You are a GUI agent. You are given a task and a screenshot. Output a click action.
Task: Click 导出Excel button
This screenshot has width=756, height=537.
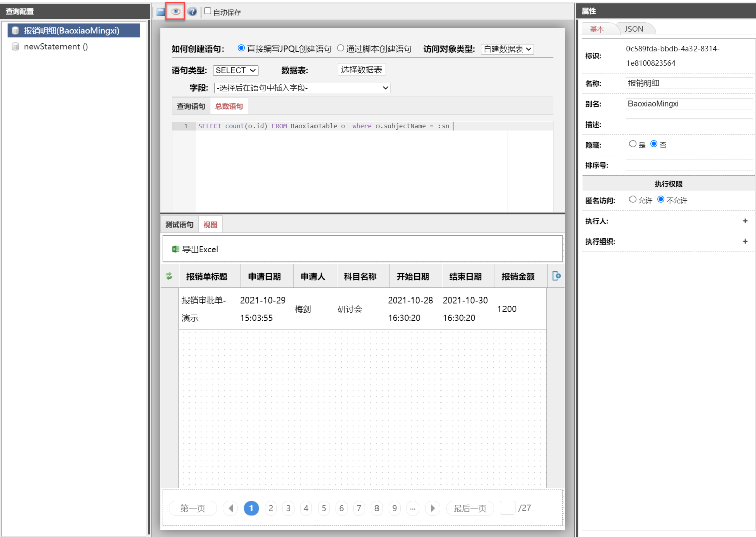coord(196,249)
